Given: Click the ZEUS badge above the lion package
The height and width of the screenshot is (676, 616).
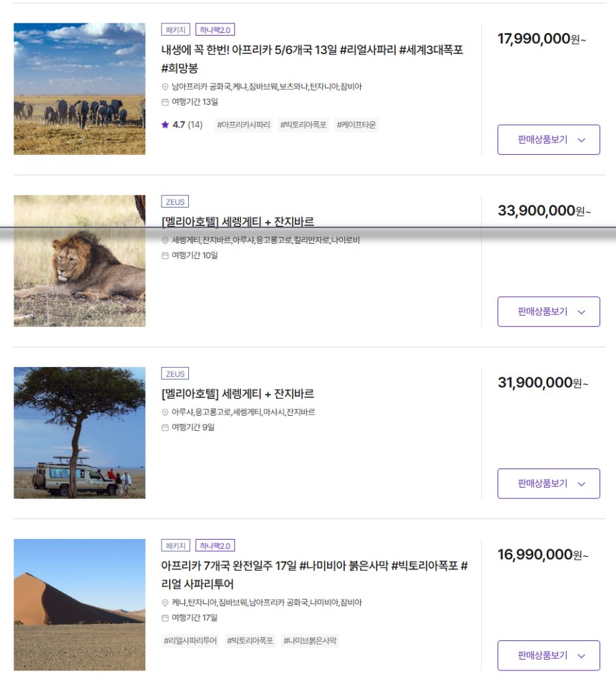Looking at the screenshot, I should click(x=175, y=202).
